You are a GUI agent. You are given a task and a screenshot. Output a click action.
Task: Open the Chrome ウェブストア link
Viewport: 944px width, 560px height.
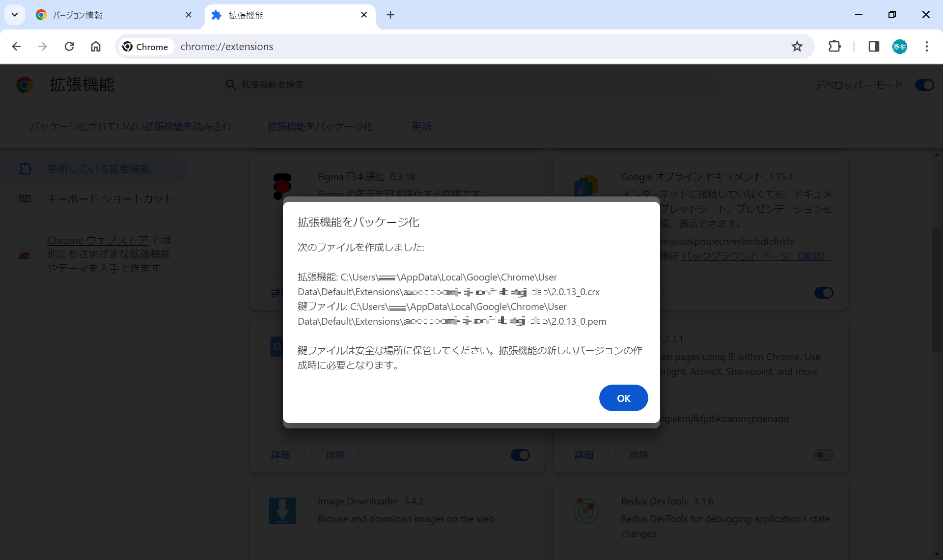97,240
